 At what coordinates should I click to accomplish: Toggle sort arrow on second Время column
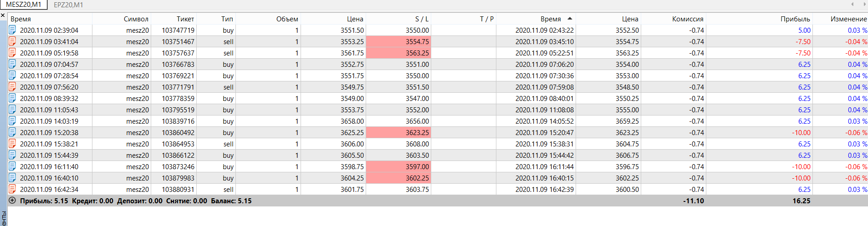(570, 19)
